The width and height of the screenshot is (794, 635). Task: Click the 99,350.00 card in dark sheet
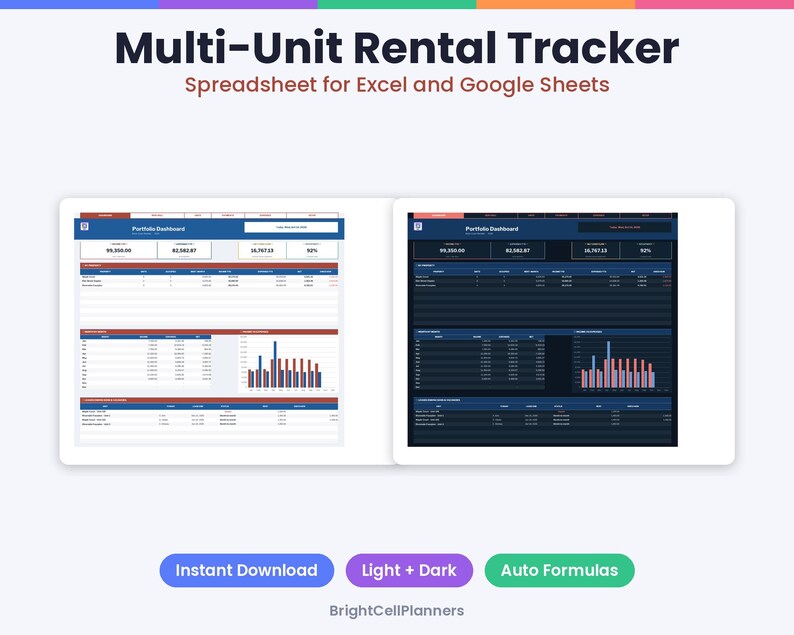452,250
